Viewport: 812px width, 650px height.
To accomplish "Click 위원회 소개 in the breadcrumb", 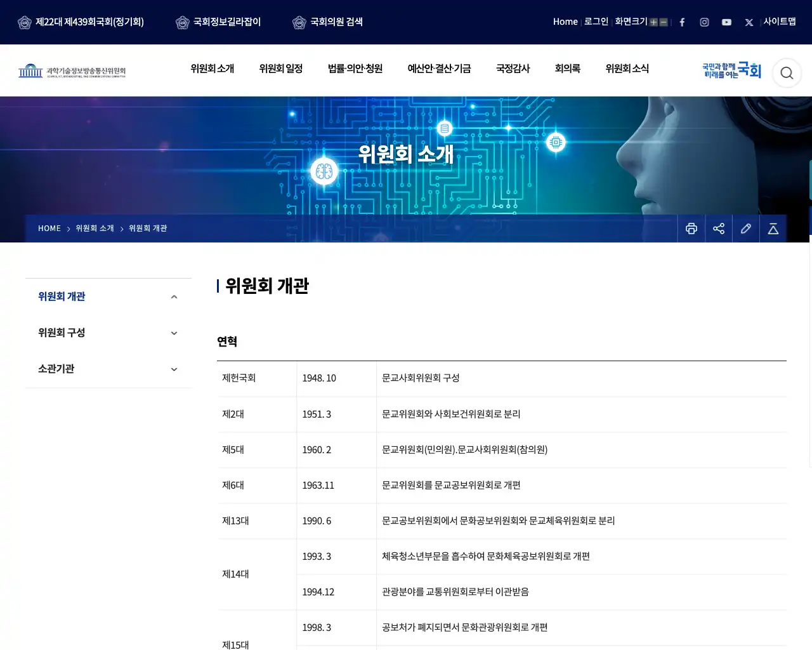I will click(x=95, y=229).
